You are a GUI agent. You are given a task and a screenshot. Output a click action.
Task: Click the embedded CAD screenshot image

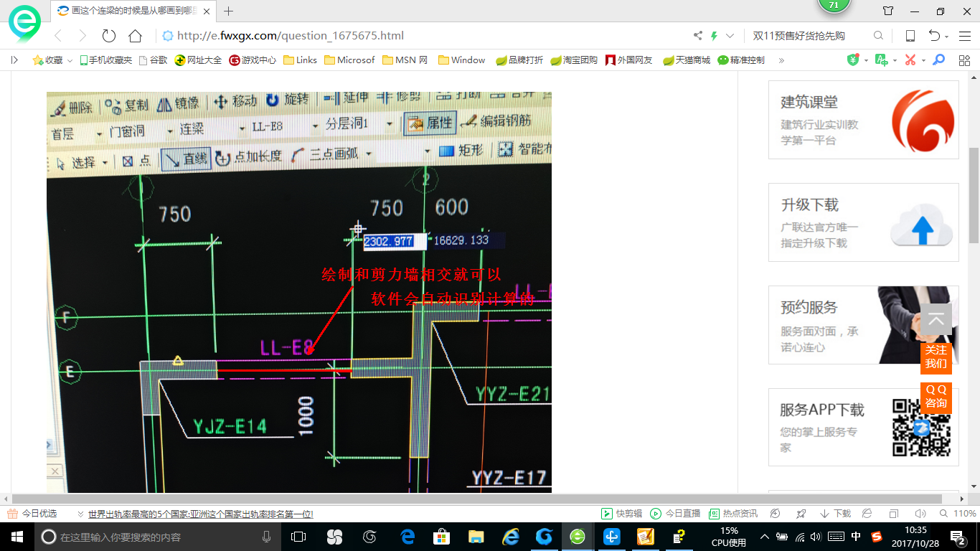pos(299,292)
